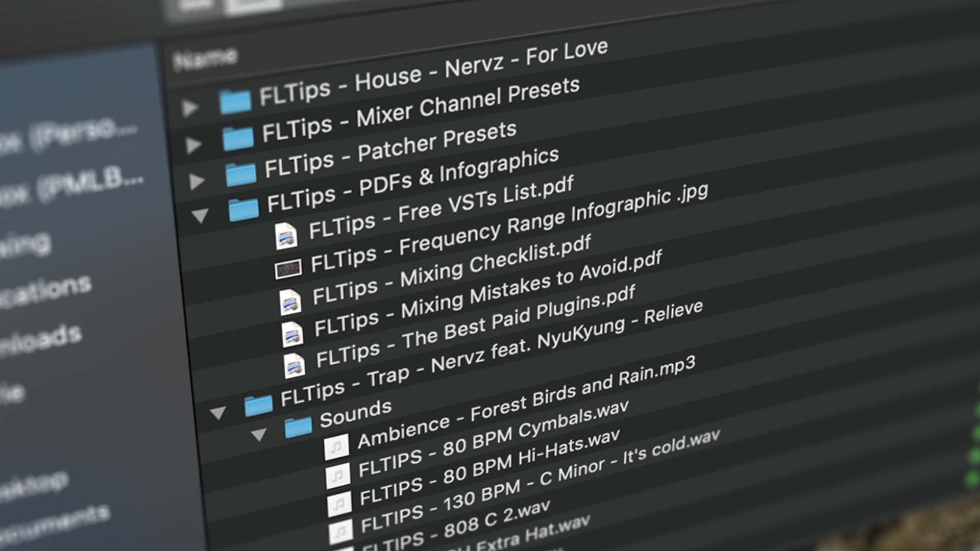Select the file FLTips - Frequency Range Infographic .jpg
This screenshot has height=551, width=980.
point(509,228)
